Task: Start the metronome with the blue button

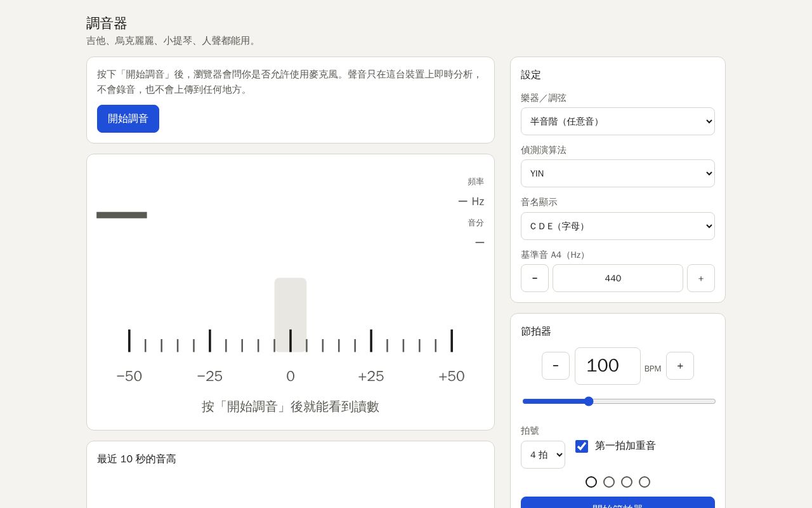Action: click(618, 503)
